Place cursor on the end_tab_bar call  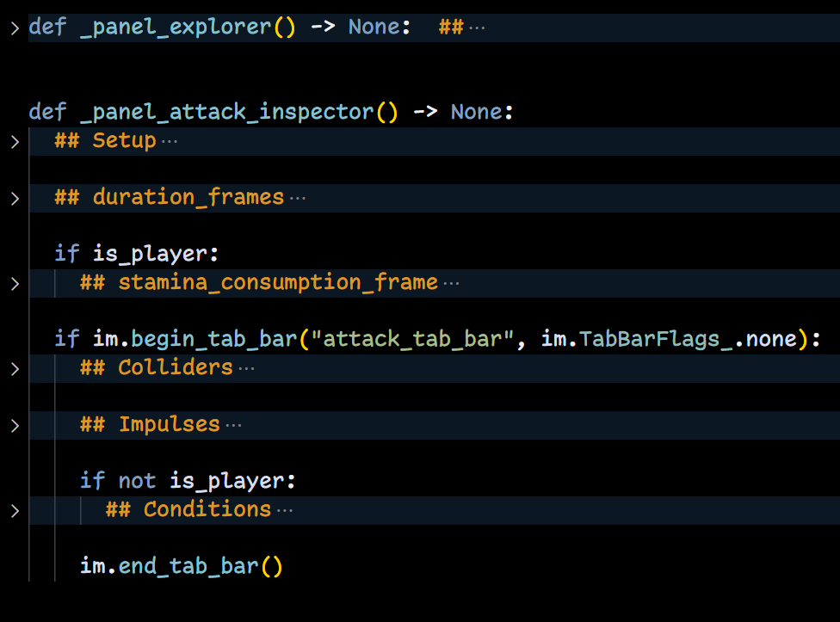(x=188, y=567)
